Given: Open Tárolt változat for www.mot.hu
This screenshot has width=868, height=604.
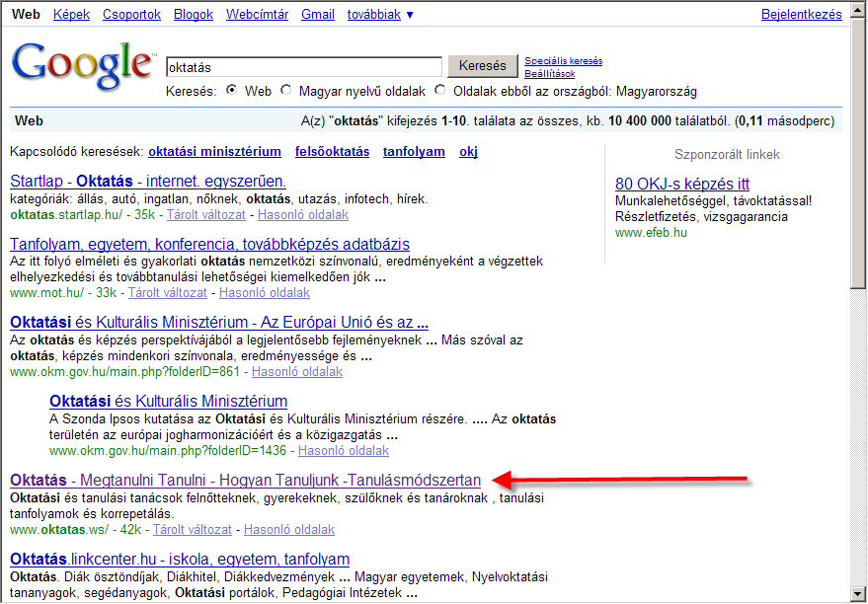Looking at the screenshot, I should pyautogui.click(x=168, y=292).
